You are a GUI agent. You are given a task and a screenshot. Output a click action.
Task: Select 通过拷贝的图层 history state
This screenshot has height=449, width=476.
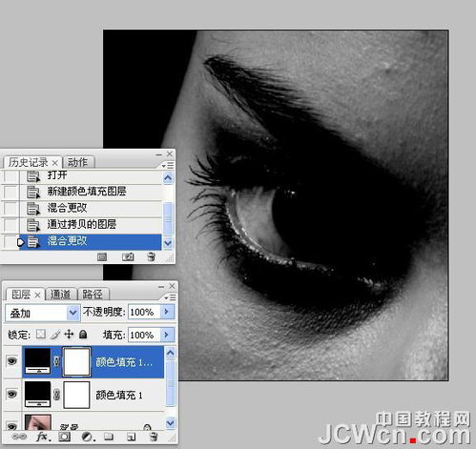(82, 225)
